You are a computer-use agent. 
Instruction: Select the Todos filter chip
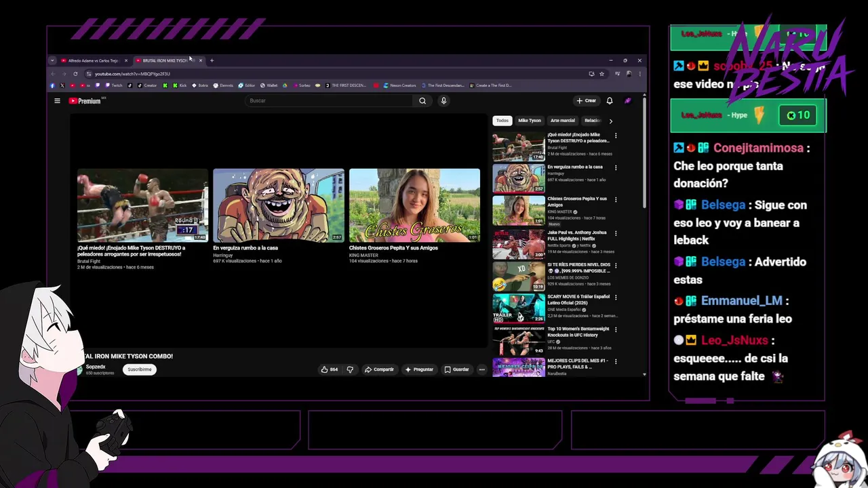pos(502,121)
